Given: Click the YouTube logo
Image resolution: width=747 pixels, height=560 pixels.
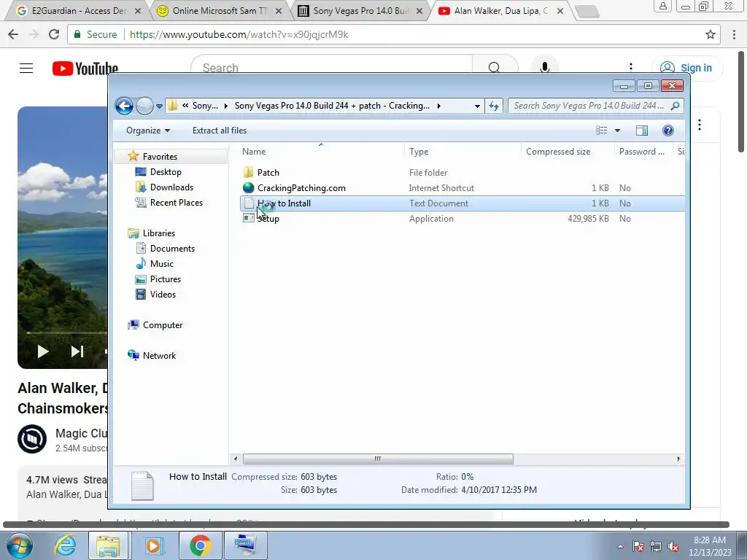Looking at the screenshot, I should pos(85,69).
